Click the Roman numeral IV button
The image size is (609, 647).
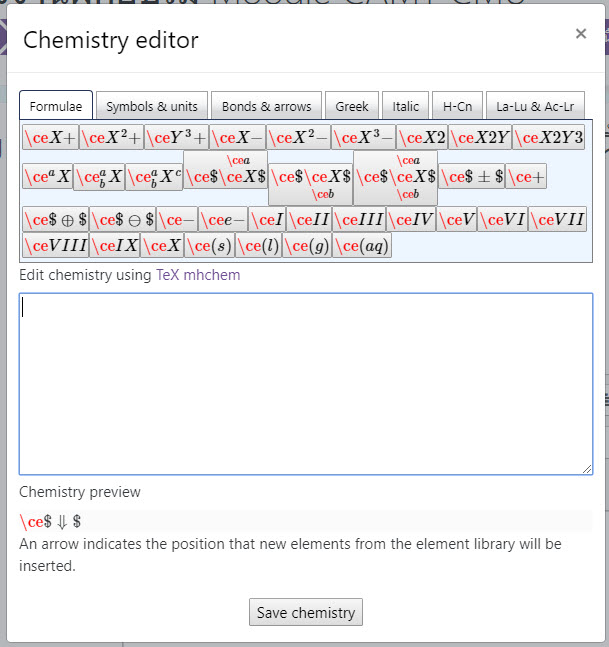point(410,219)
